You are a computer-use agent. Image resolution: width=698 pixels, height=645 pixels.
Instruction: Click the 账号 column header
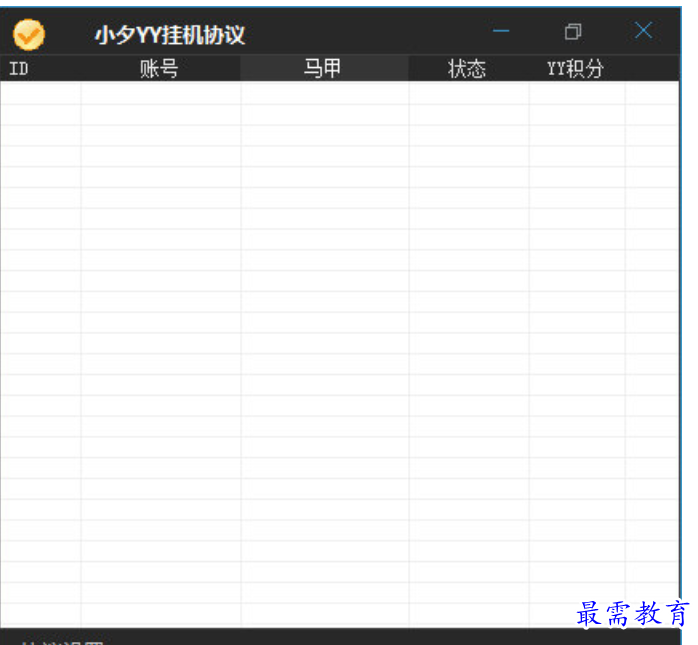click(x=161, y=69)
